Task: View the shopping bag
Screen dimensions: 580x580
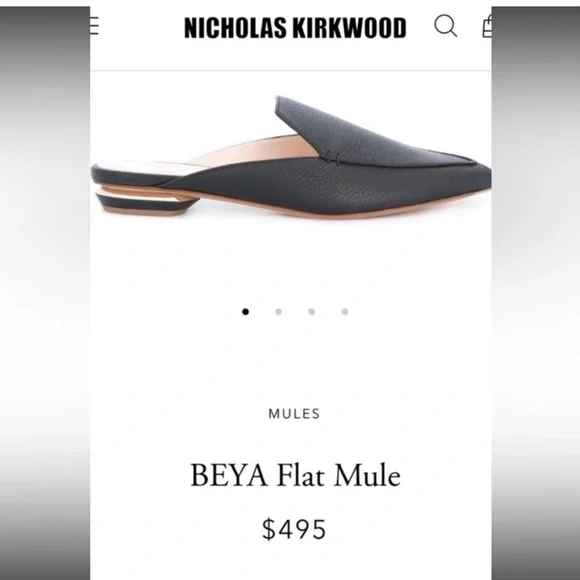Action: point(487,26)
